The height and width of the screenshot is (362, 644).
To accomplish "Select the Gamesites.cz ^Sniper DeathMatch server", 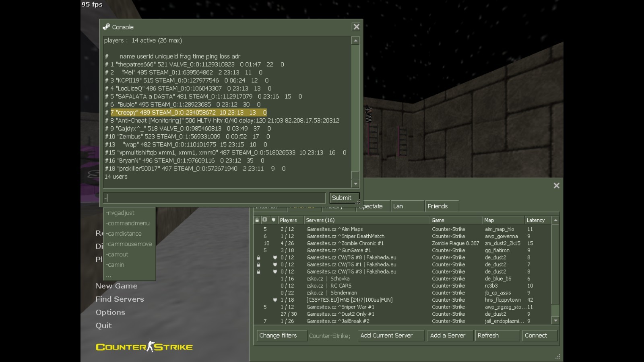I will click(402, 237).
